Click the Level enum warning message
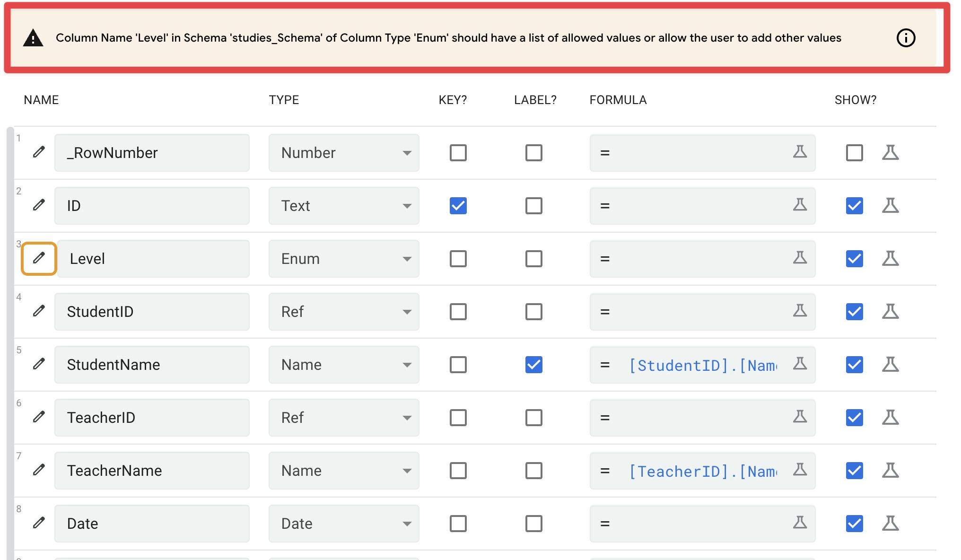Viewport: 961px width, 560px height. [448, 38]
